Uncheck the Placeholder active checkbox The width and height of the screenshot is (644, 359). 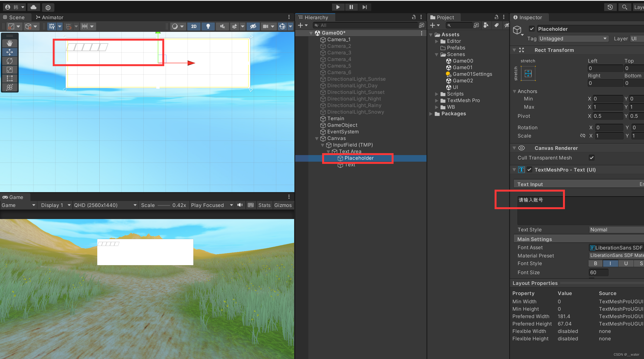532,29
